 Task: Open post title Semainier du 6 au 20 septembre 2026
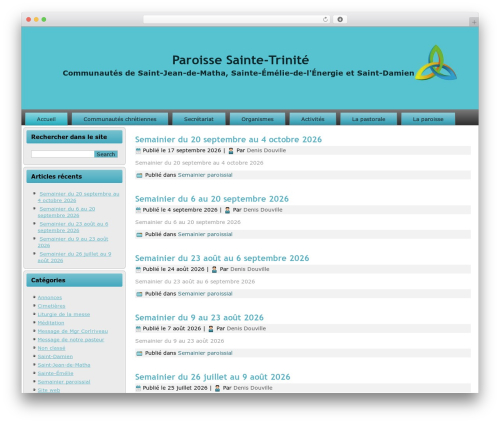212,199
